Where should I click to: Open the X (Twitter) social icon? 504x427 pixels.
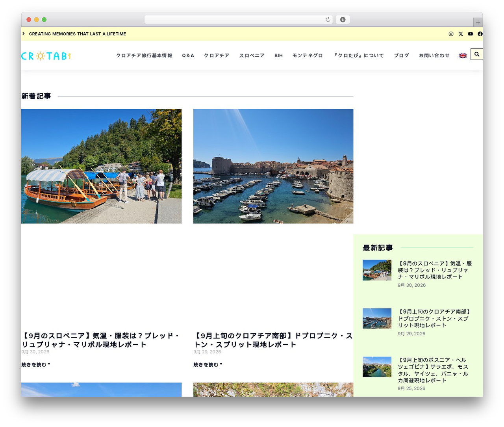(461, 34)
